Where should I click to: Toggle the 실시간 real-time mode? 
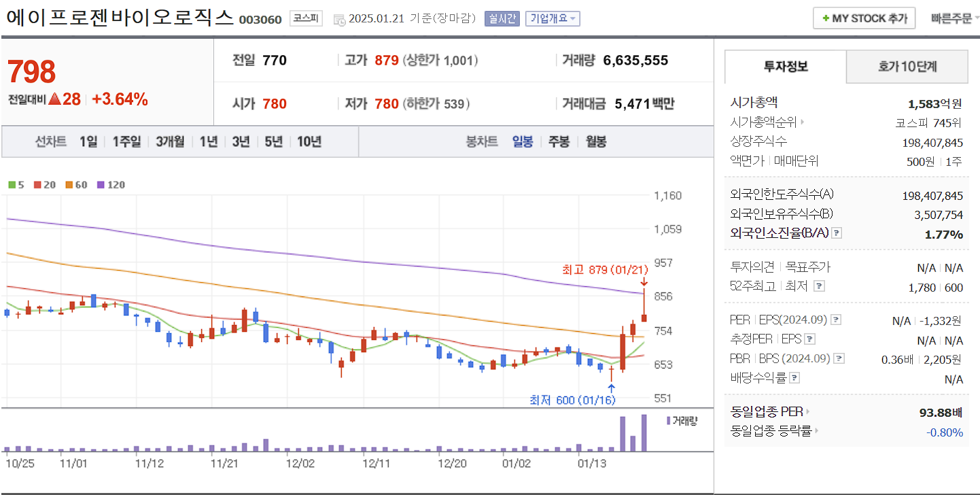point(501,17)
